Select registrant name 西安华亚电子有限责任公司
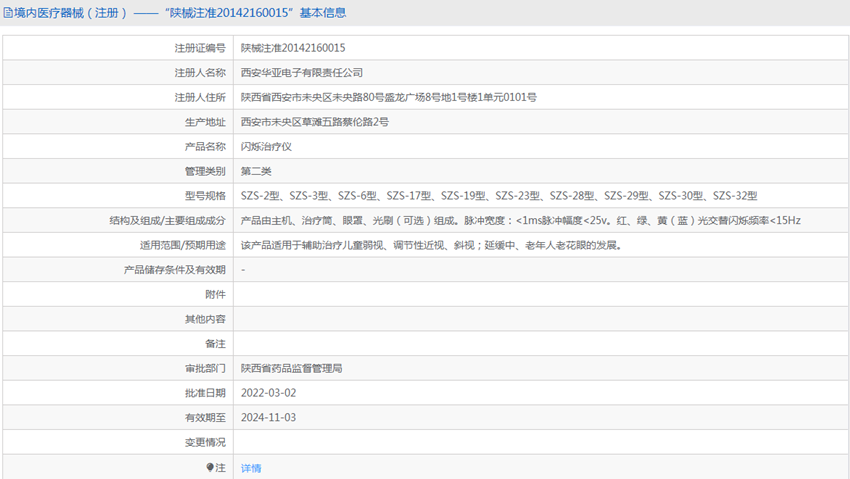Screen dimensions: 850x479 [301, 73]
